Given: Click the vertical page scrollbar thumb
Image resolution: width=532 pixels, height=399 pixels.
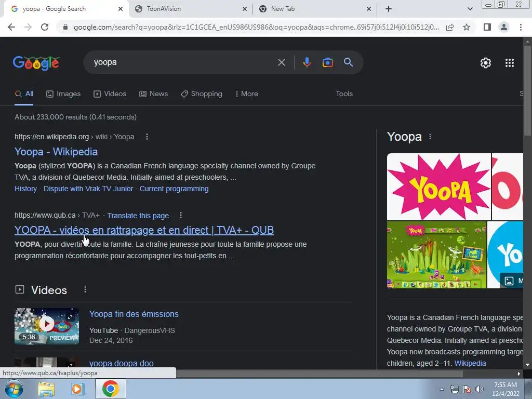Looking at the screenshot, I should [x=527, y=91].
